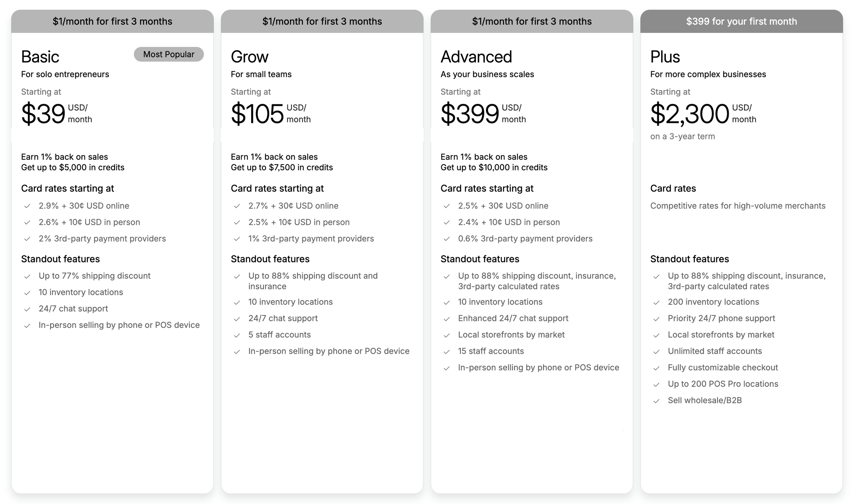
Task: Click the checkmark beside "Enhanced 24/7 chat support"
Action: (x=446, y=319)
